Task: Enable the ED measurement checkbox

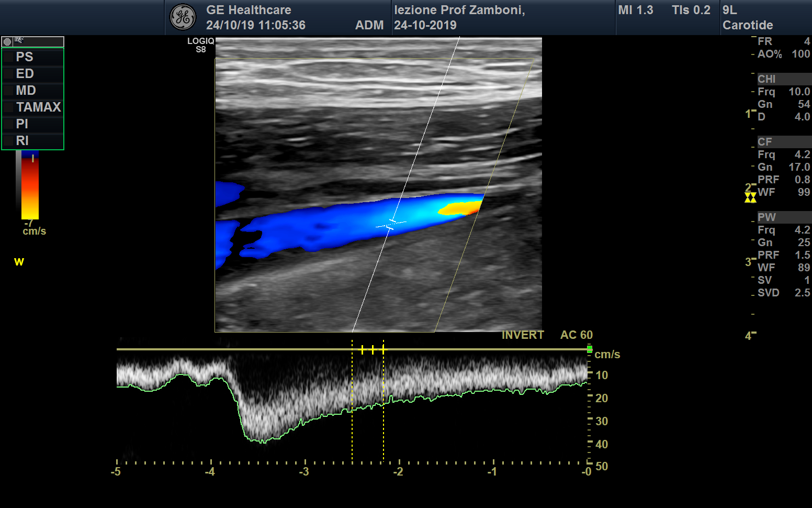Action: (9, 74)
